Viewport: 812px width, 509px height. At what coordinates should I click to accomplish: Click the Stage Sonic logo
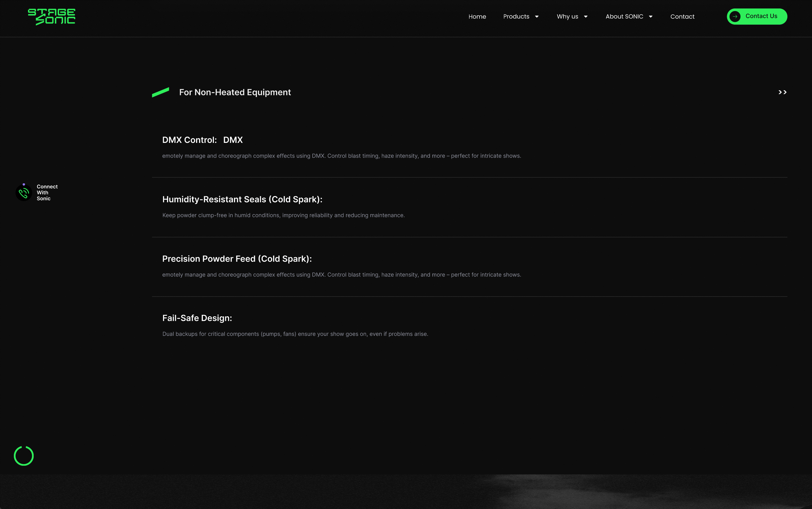51,16
